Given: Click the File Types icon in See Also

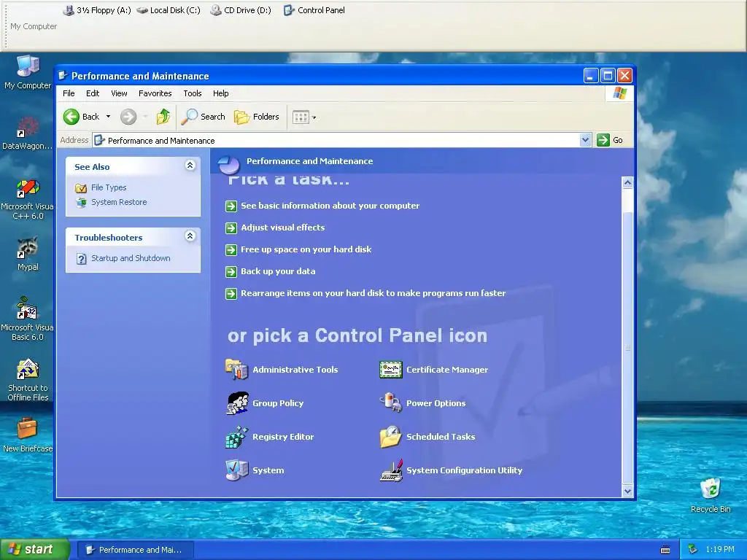Looking at the screenshot, I should (81, 187).
